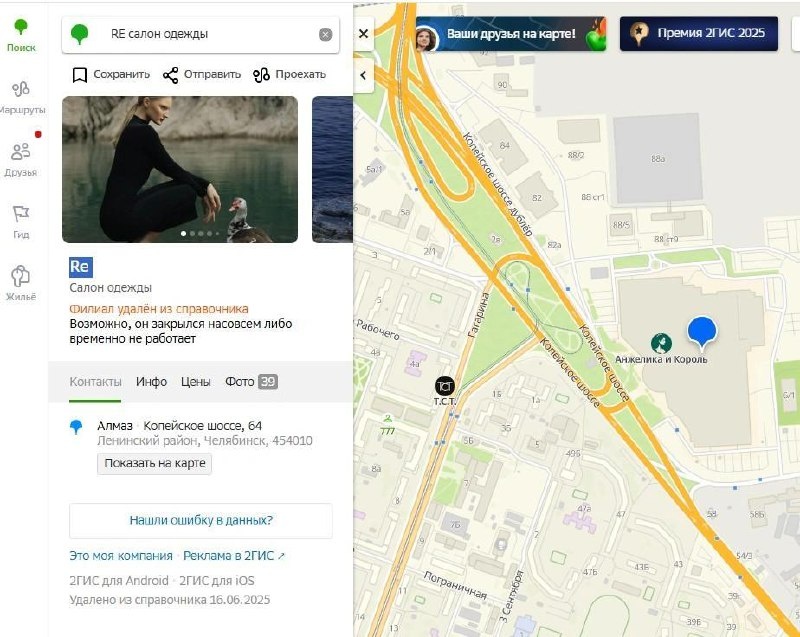The image size is (800, 637).
Task: Switch to the Инфо tab
Action: [x=152, y=381]
